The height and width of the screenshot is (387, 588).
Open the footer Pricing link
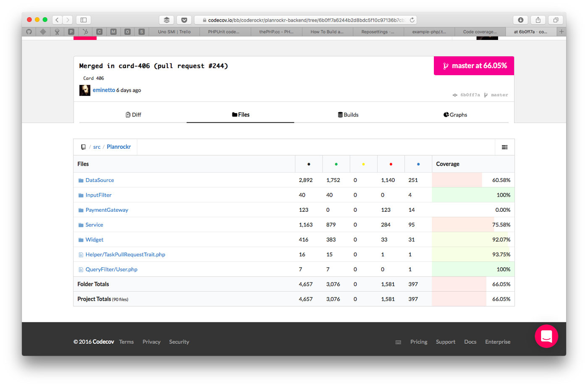coord(419,342)
